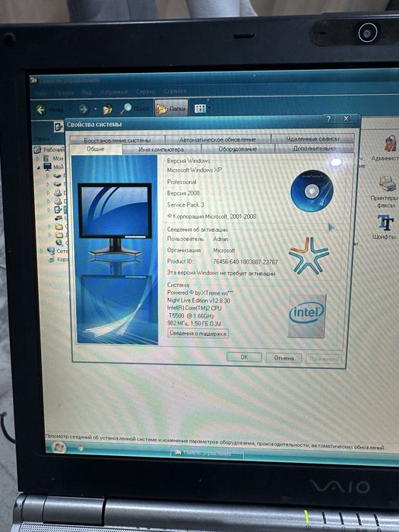Click the OK button

(244, 357)
